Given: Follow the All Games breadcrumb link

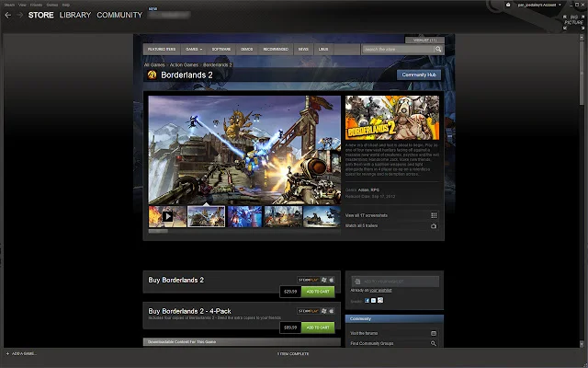Looking at the screenshot, I should click(x=154, y=65).
